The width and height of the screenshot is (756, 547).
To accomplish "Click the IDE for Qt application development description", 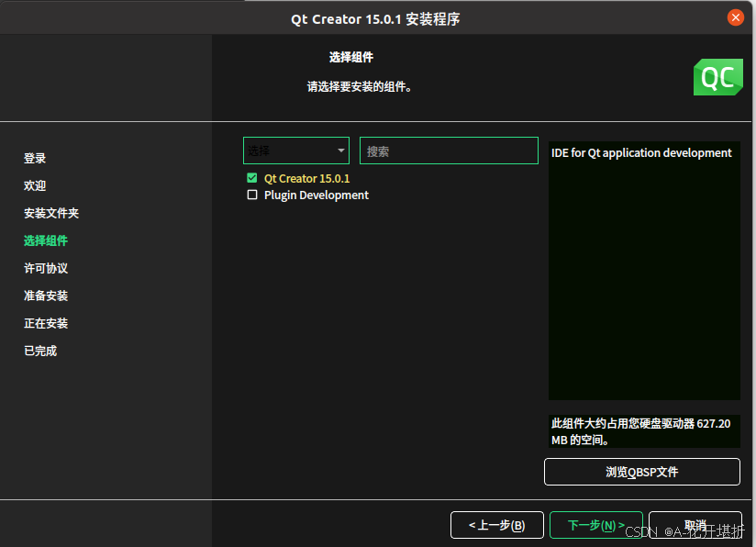I will coord(641,153).
